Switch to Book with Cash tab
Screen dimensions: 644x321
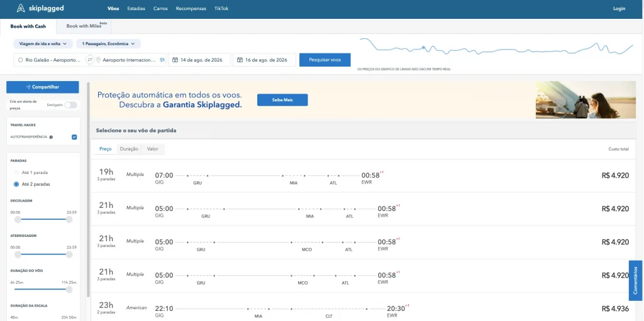(x=28, y=26)
